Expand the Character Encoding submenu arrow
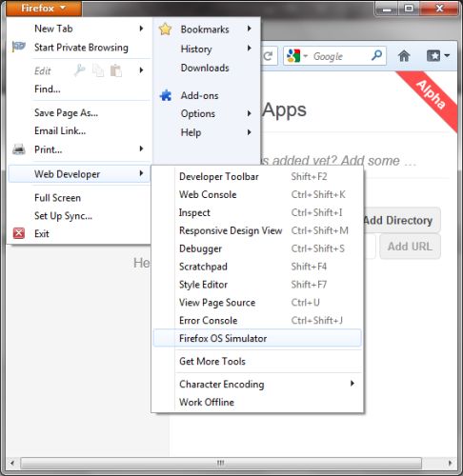 352,384
